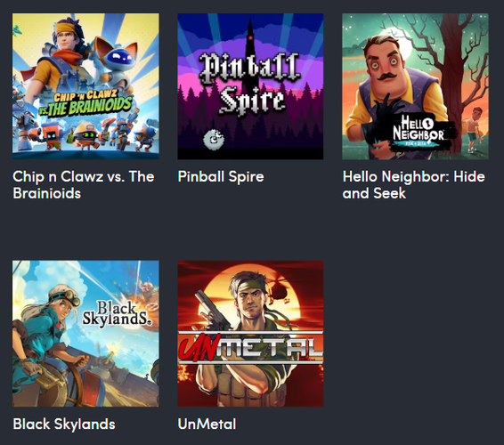Click the UnMetal logo banner on cover
This screenshot has width=504, height=445.
[x=250, y=347]
